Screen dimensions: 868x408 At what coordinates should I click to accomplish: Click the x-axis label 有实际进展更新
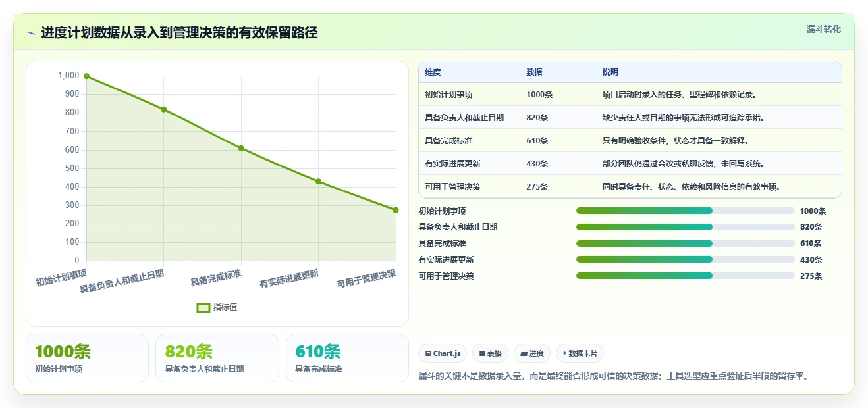[x=289, y=279]
